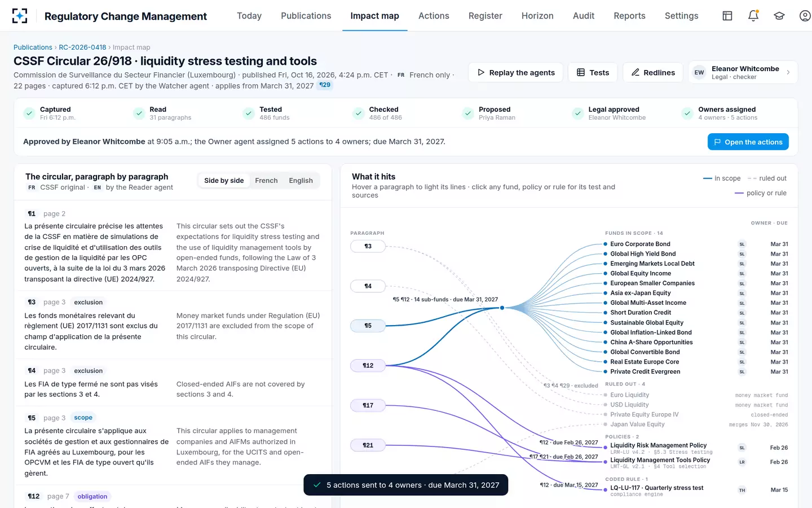Open the Publications tab

pyautogui.click(x=306, y=16)
